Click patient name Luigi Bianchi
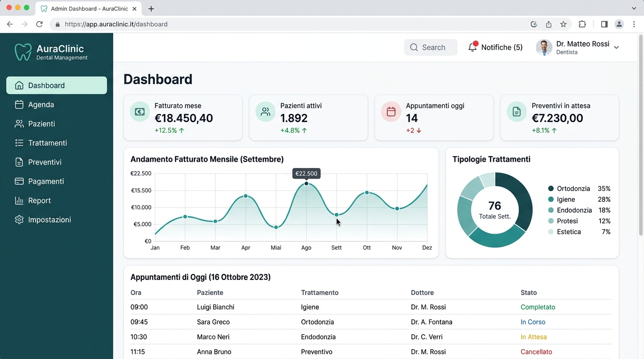The image size is (644, 359). 216,307
